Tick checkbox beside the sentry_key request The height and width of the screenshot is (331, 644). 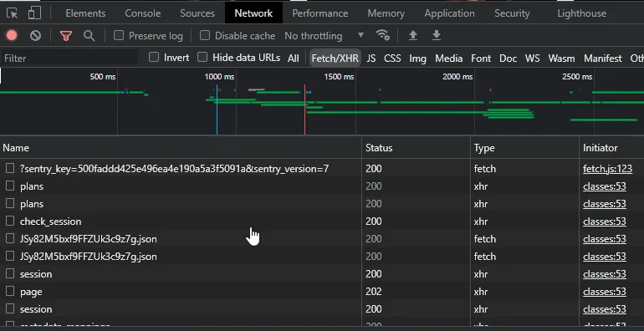point(10,168)
